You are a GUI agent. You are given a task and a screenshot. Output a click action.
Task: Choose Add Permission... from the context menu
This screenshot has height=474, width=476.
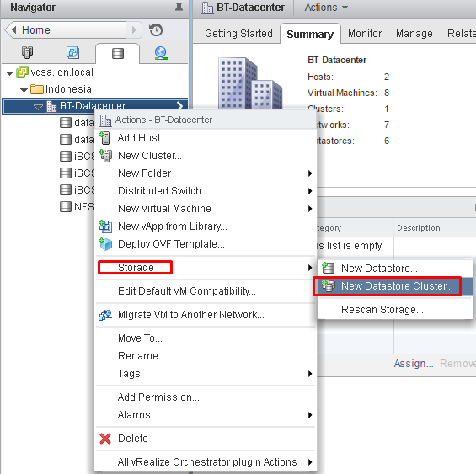(206, 397)
